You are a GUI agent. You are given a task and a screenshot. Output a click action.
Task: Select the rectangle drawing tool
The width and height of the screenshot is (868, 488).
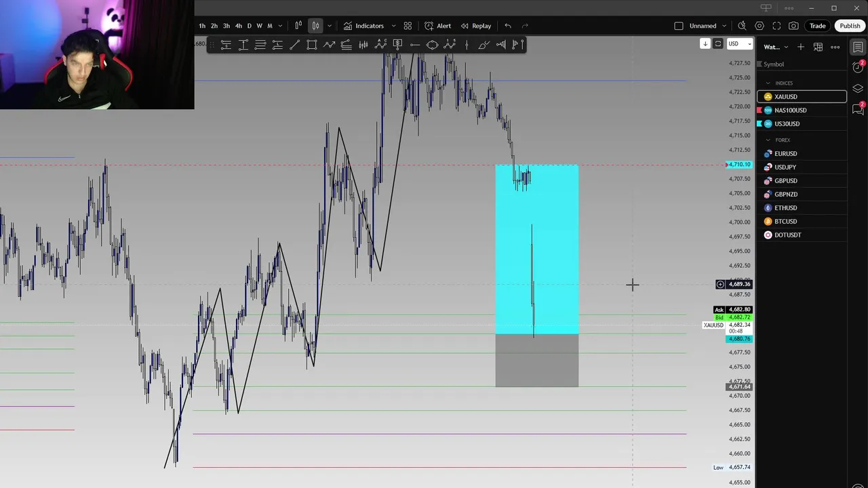coord(312,45)
